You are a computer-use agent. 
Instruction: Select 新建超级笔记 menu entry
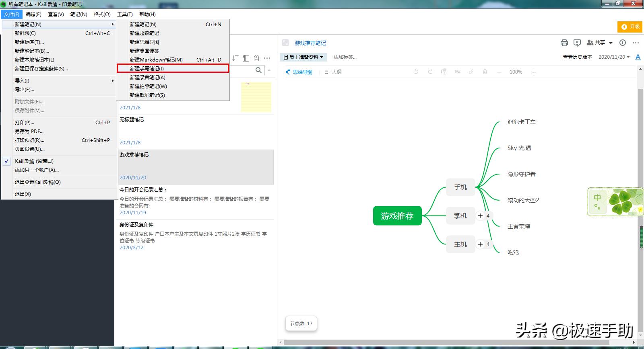[x=173, y=33]
